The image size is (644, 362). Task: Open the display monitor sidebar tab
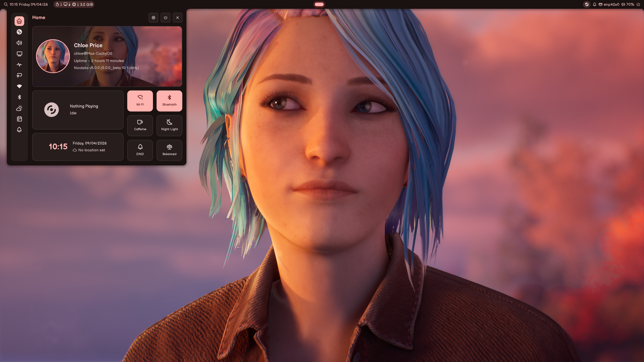[19, 54]
